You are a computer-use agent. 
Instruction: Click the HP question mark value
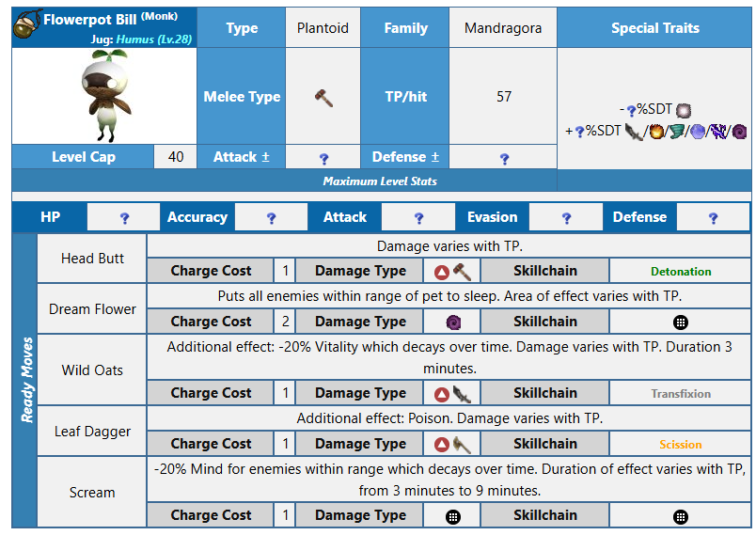click(124, 218)
